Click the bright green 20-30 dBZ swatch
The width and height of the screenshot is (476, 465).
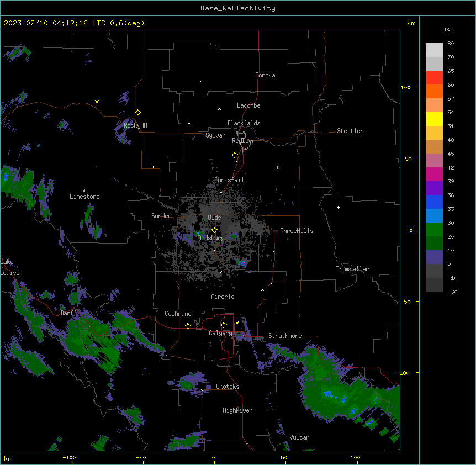434,230
